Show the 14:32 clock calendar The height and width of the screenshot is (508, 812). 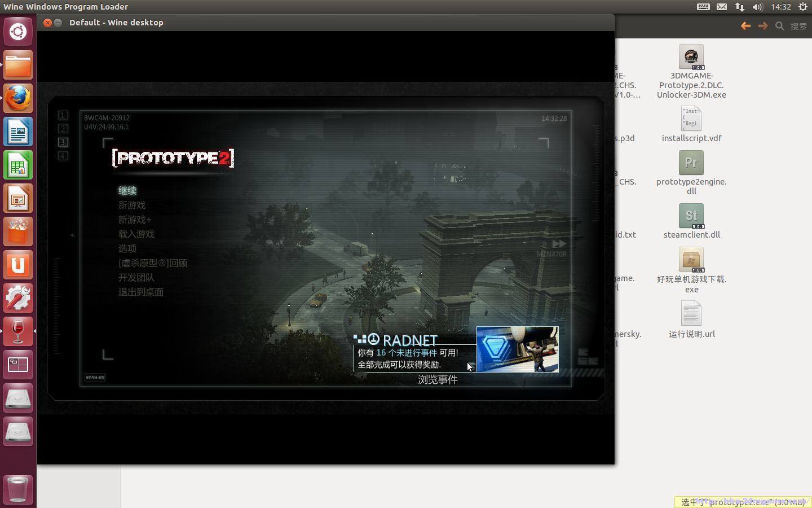coord(781,7)
